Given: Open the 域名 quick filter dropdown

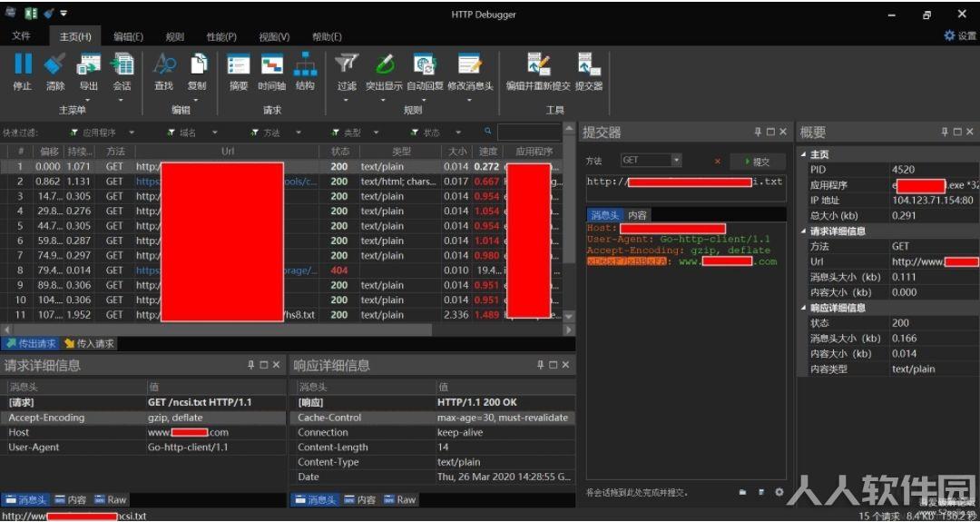Looking at the screenshot, I should point(214,133).
